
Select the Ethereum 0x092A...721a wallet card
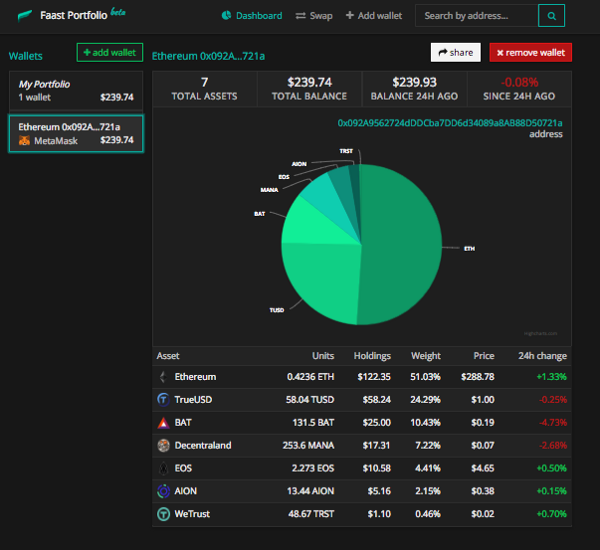[76, 134]
